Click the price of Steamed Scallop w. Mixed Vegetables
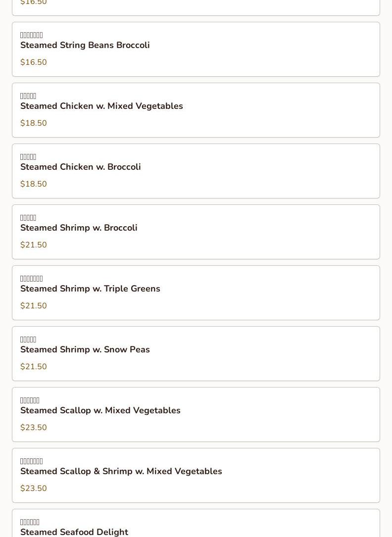The image size is (392, 537). click(x=34, y=428)
